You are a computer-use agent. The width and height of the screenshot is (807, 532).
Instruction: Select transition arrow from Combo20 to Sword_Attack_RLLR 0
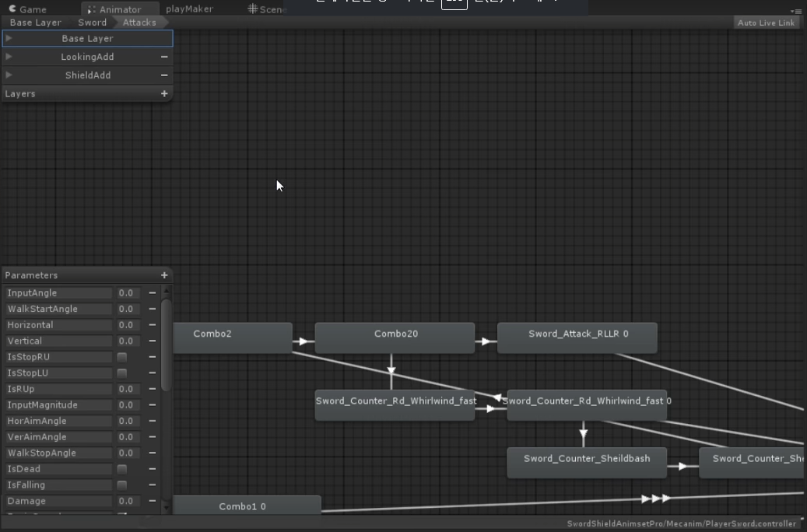[x=486, y=341]
